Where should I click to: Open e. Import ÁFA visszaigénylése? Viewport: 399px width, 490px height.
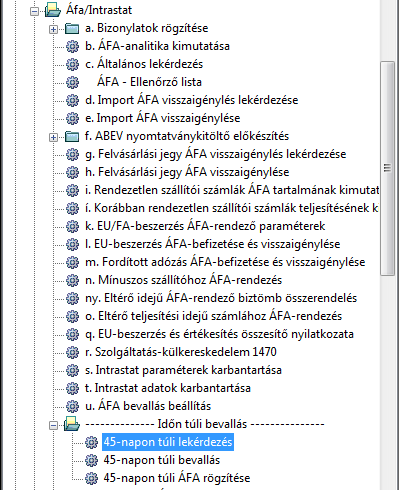point(163,118)
